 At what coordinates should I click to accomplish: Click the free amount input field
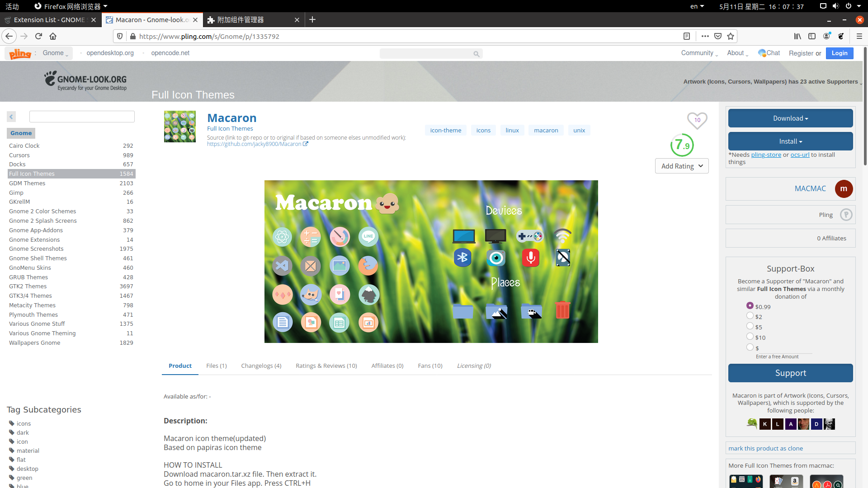tap(787, 348)
